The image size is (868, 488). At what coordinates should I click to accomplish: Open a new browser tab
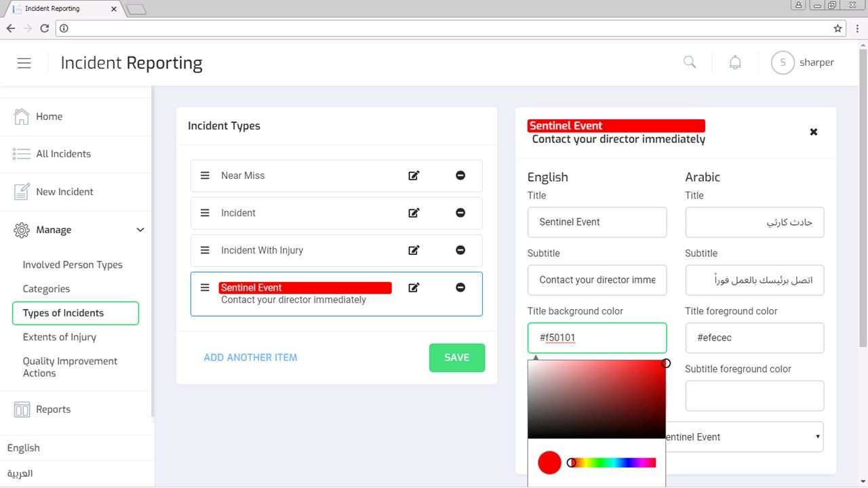(136, 9)
